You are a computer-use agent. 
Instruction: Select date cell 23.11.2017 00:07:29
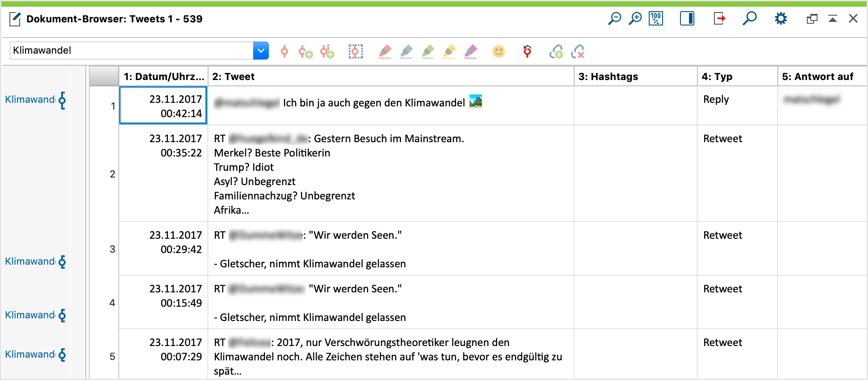pyautogui.click(x=163, y=355)
